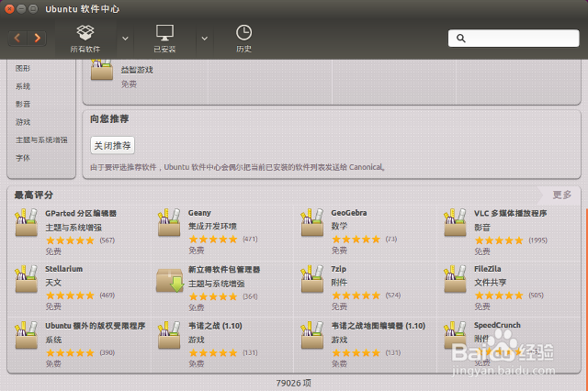Open the Ubuntu 额外的版权受限程序 title
This screenshot has width=588, height=391.
pos(96,326)
